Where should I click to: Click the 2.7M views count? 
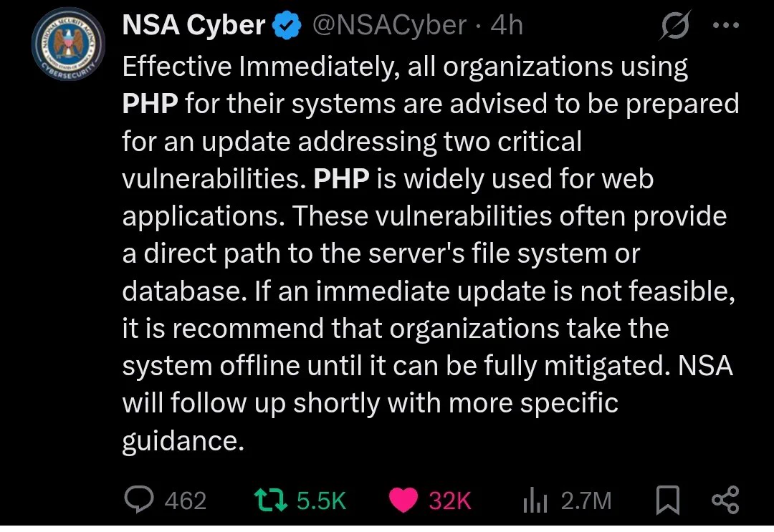(x=586, y=500)
